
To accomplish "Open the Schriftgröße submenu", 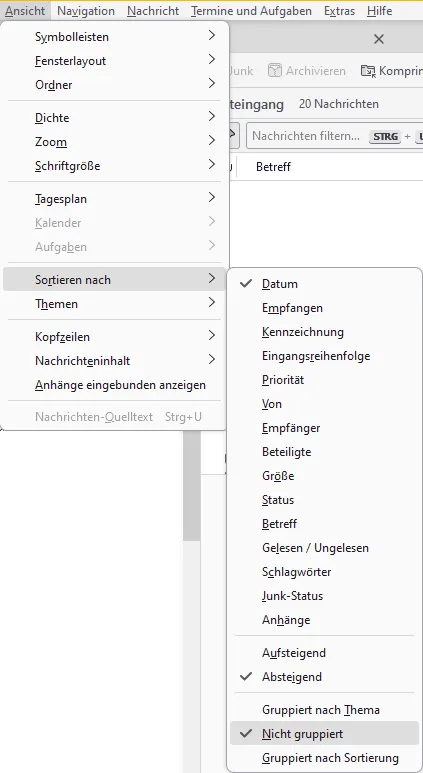I will 114,166.
